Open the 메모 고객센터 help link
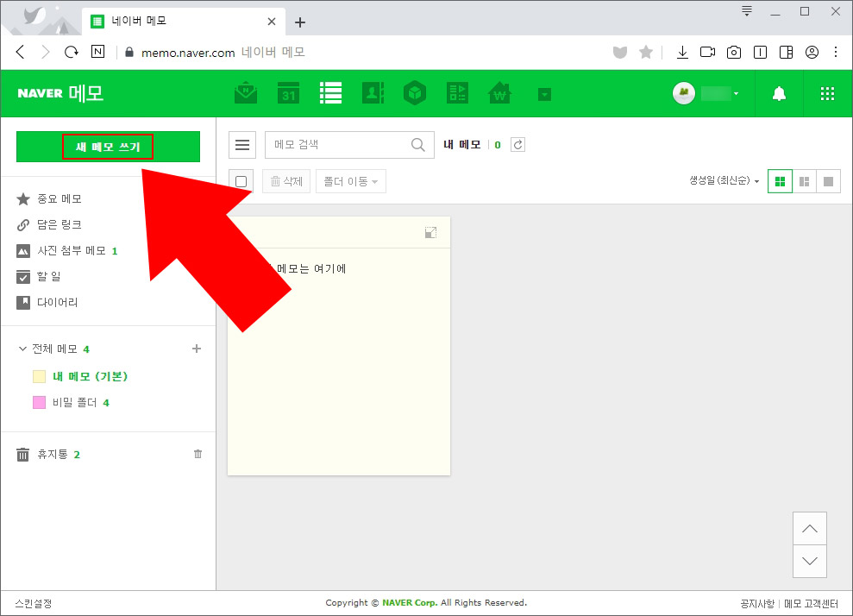The image size is (853, 616). [x=811, y=603]
